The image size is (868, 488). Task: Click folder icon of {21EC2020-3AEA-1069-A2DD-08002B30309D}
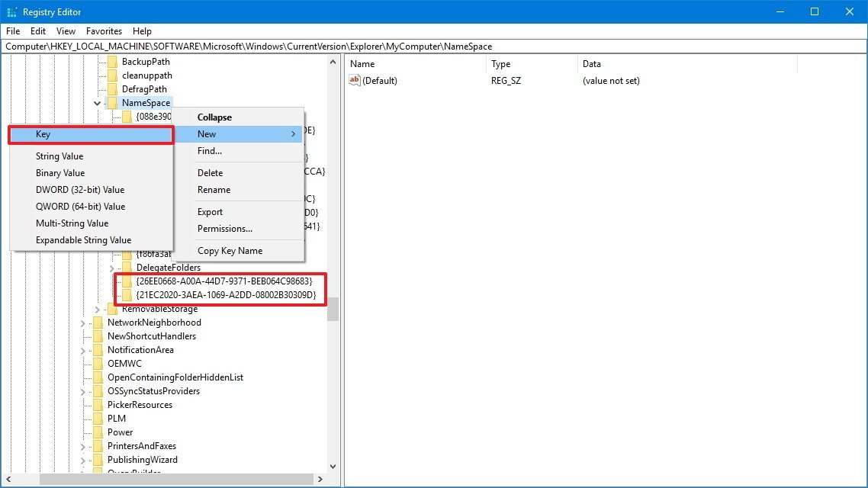127,295
